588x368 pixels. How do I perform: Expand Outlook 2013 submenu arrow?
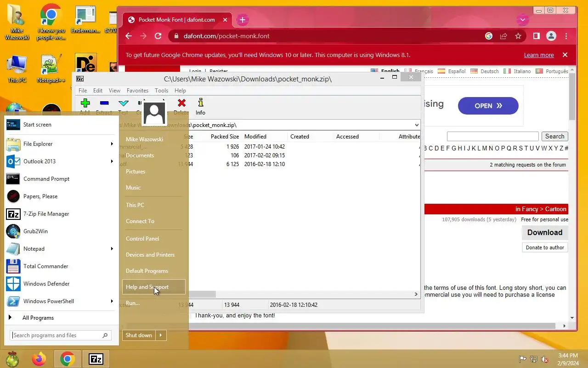pyautogui.click(x=112, y=161)
